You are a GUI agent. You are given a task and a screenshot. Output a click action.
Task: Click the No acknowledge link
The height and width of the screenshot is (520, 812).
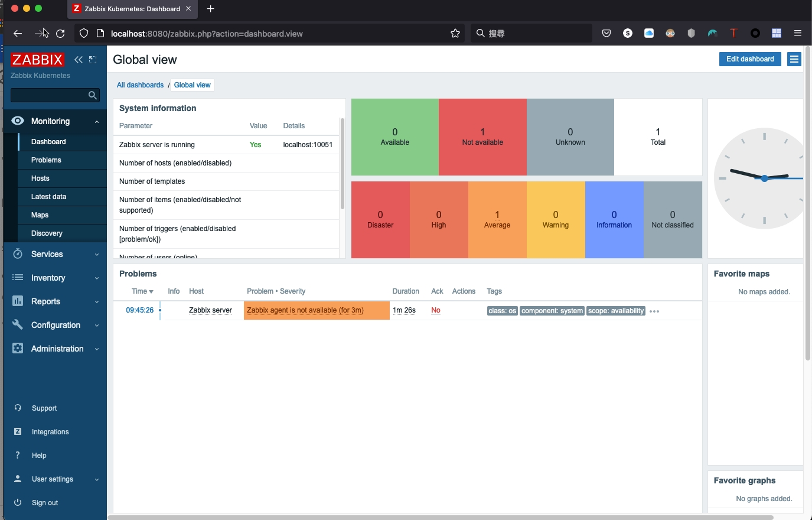[x=436, y=310]
